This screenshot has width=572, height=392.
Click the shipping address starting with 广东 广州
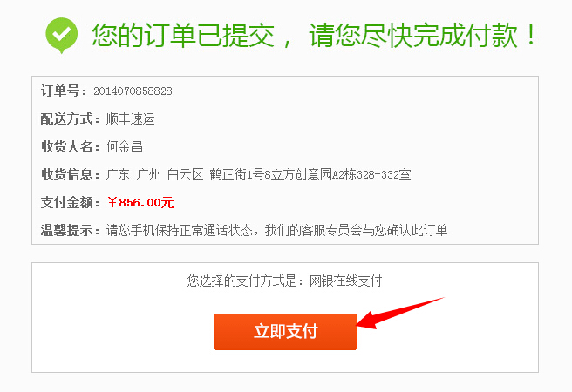pyautogui.click(x=259, y=175)
